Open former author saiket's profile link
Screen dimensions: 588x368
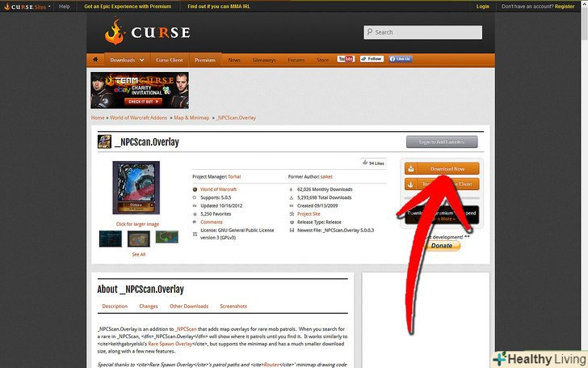(x=326, y=176)
